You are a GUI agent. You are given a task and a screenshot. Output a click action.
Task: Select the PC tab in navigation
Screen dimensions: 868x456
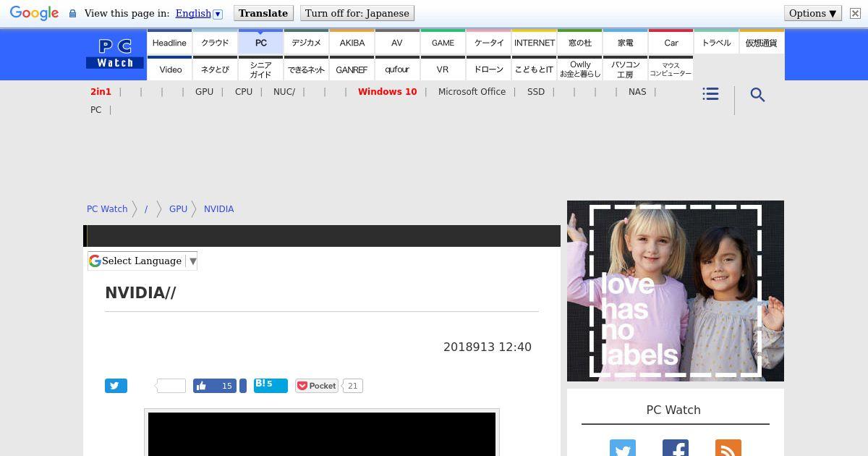point(260,43)
